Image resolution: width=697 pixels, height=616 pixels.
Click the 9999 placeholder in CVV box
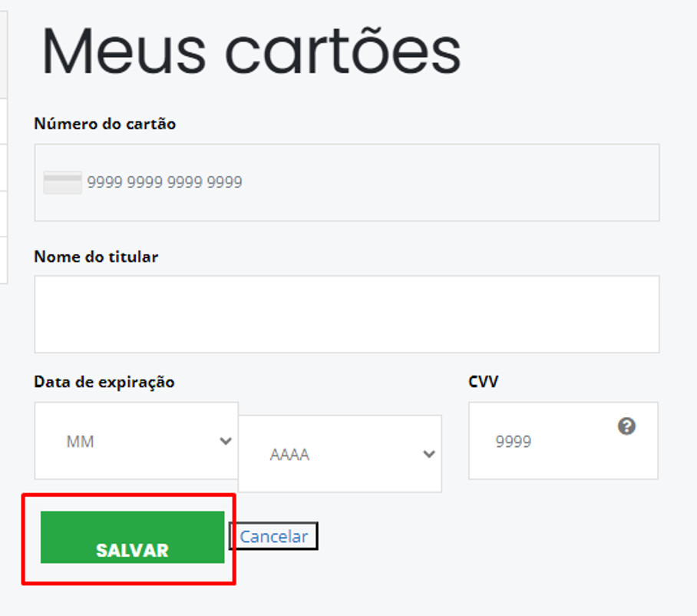(x=513, y=442)
